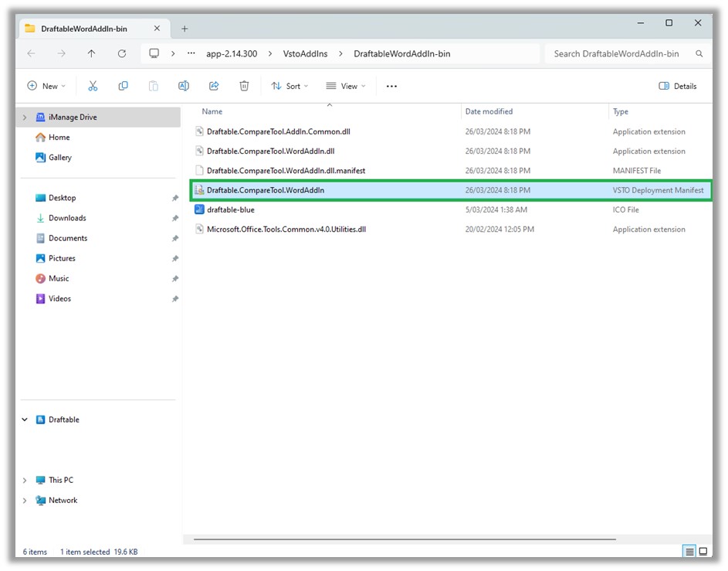
Task: Click the pin icon next to Pictures
Action: pos(175,258)
